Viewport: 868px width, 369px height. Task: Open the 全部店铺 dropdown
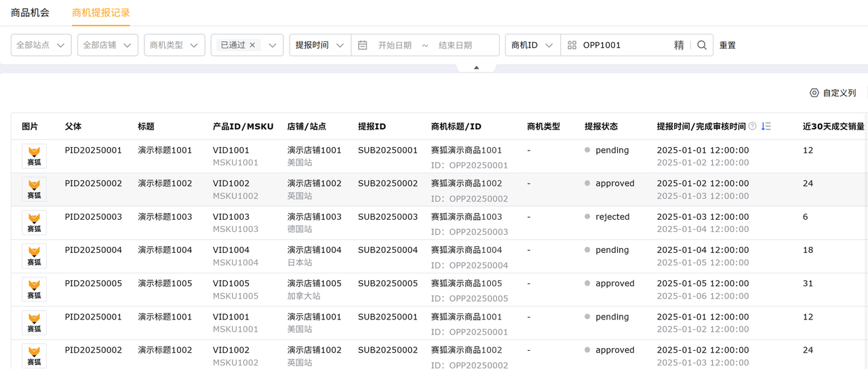click(x=108, y=45)
